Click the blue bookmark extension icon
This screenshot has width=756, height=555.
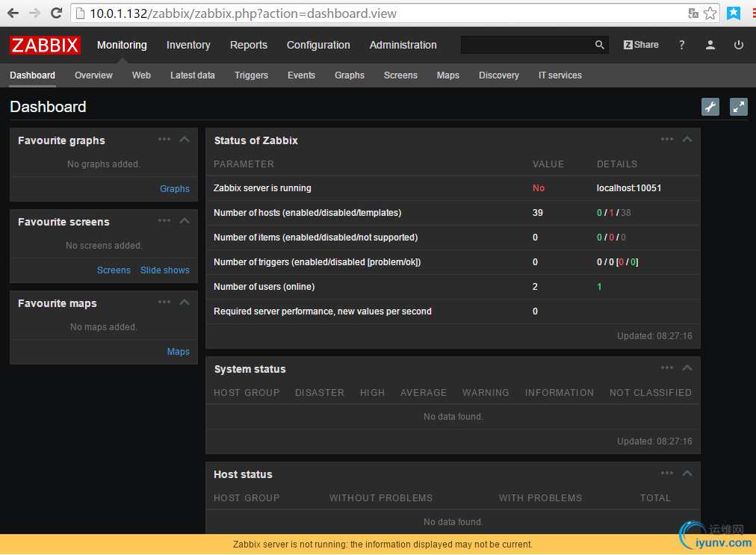pyautogui.click(x=734, y=13)
